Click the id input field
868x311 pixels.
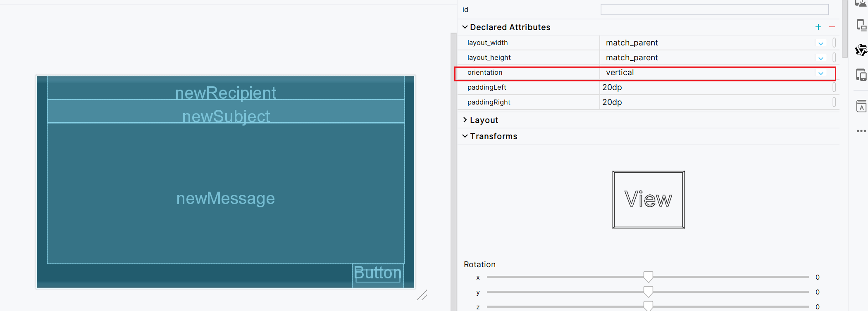tap(715, 9)
